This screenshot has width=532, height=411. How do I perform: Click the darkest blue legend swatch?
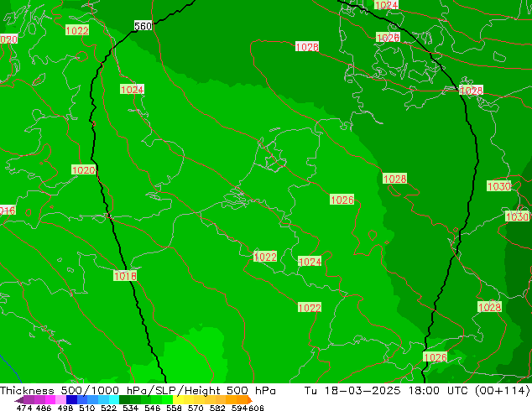pos(71,400)
